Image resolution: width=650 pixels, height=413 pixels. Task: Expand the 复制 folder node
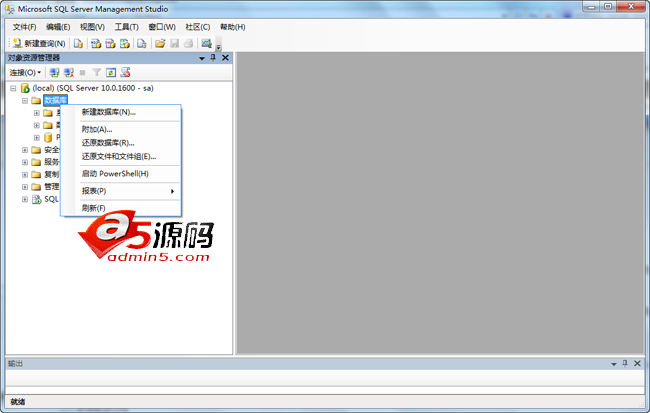pos(25,175)
